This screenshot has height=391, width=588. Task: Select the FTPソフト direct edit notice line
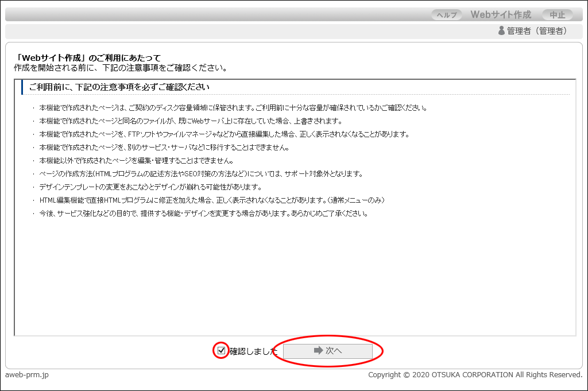coord(224,134)
